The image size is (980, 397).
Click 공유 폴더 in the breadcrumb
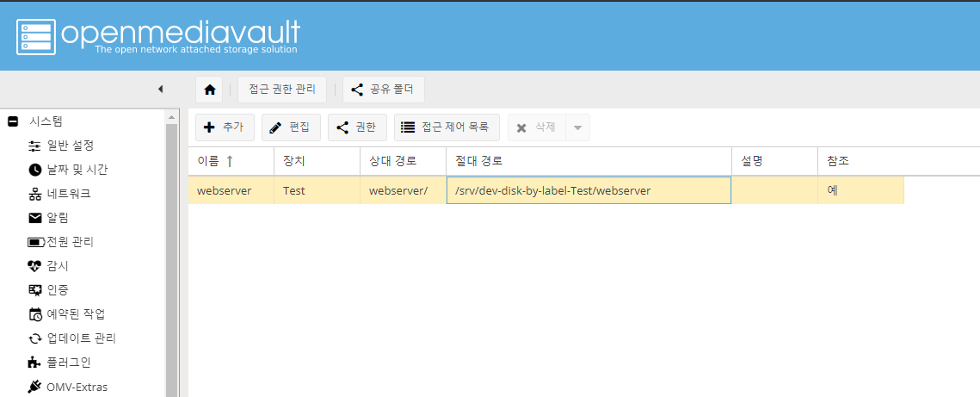pyautogui.click(x=383, y=90)
